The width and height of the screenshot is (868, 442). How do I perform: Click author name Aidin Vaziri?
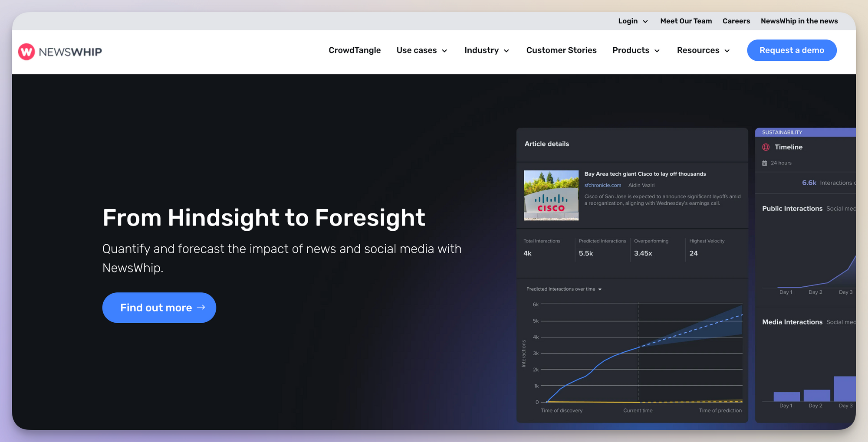[x=641, y=185]
